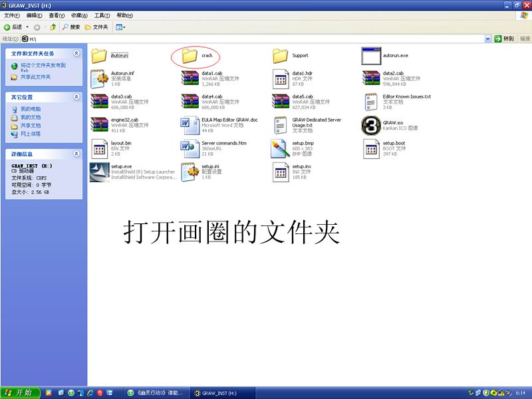532x399 pixels.
Task: Click the taskbar clock showing 6:14
Action: click(521, 393)
